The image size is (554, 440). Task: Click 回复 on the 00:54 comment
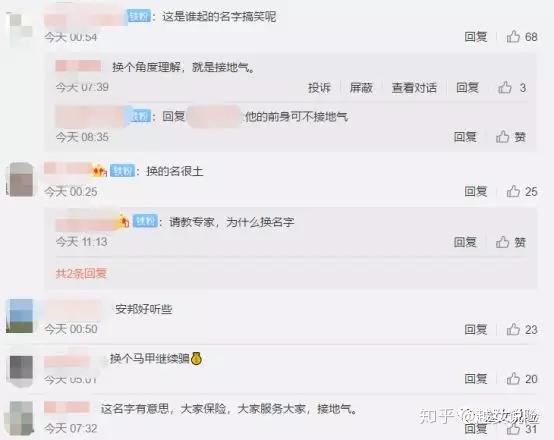(x=476, y=36)
